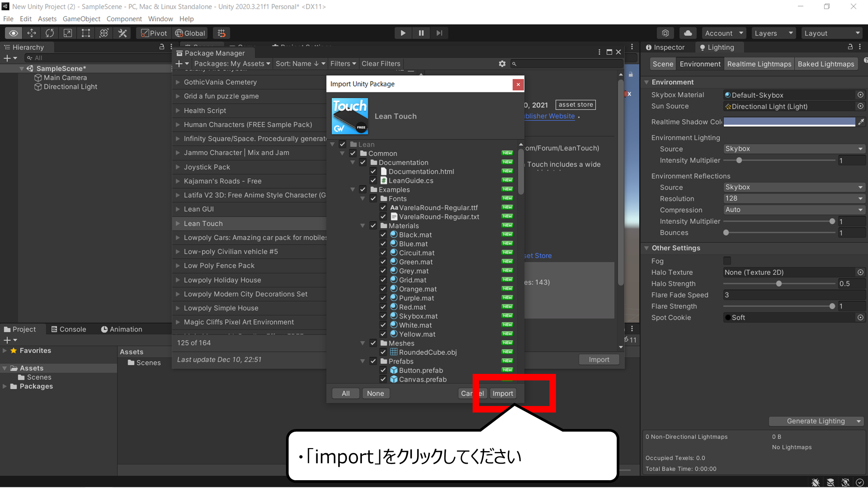Toggle Global handle rotation button

190,33
